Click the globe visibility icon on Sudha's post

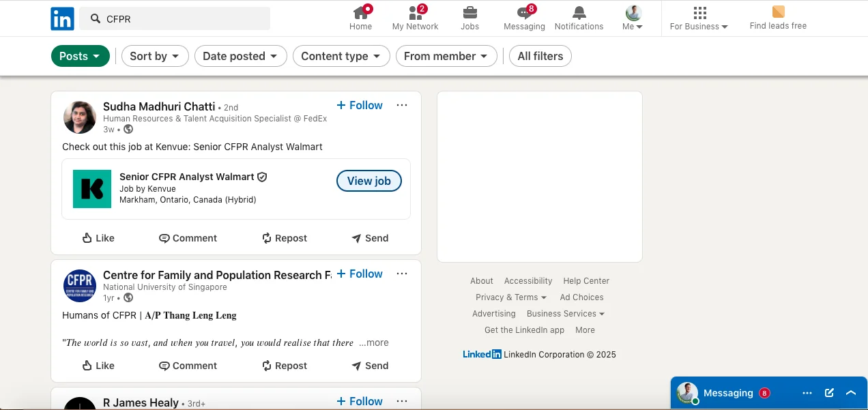128,129
